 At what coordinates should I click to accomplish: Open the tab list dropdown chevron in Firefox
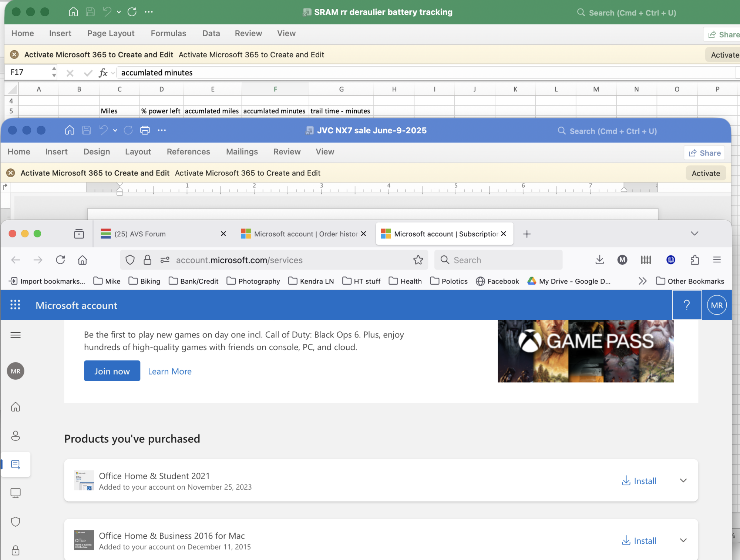click(694, 234)
